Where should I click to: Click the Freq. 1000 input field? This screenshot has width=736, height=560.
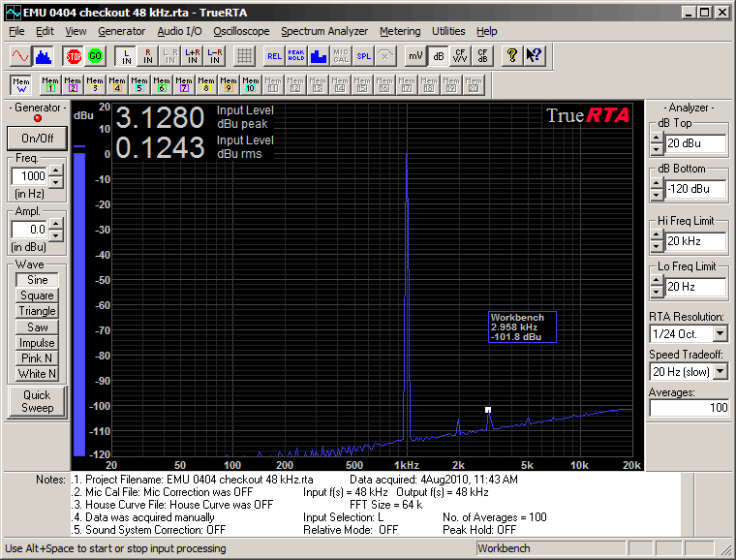pos(29,176)
